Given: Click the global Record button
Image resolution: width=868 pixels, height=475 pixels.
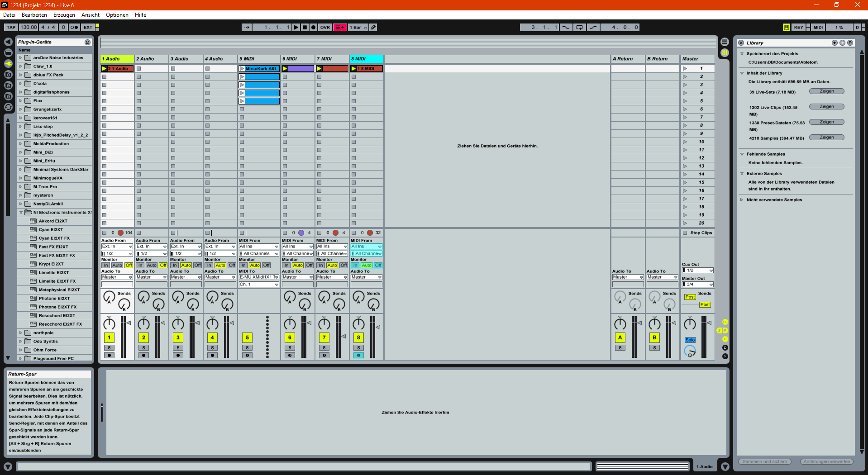Looking at the screenshot, I should coord(313,27).
